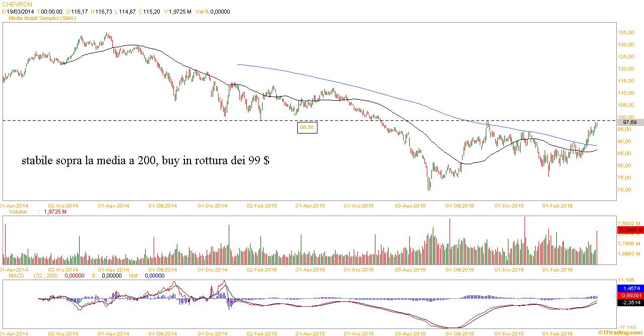Click 02-Feb-2015 under the volume panel
The image size is (644, 336).
click(263, 270)
